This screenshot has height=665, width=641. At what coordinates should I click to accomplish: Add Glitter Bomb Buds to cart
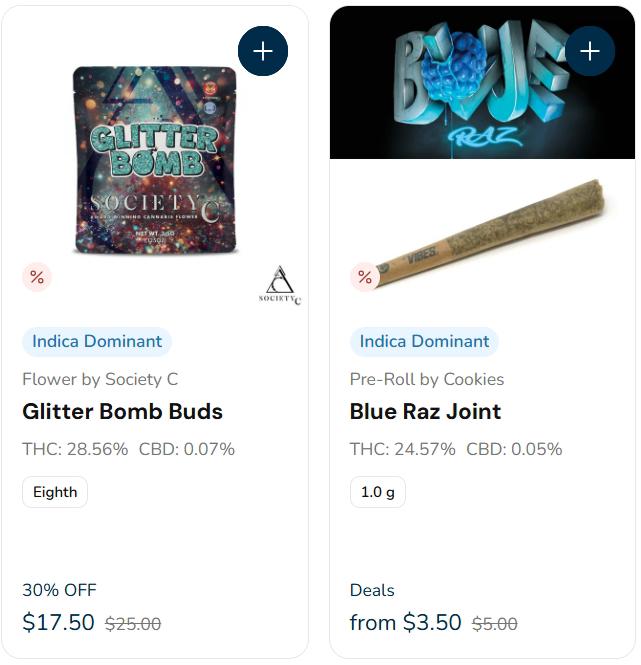point(263,51)
